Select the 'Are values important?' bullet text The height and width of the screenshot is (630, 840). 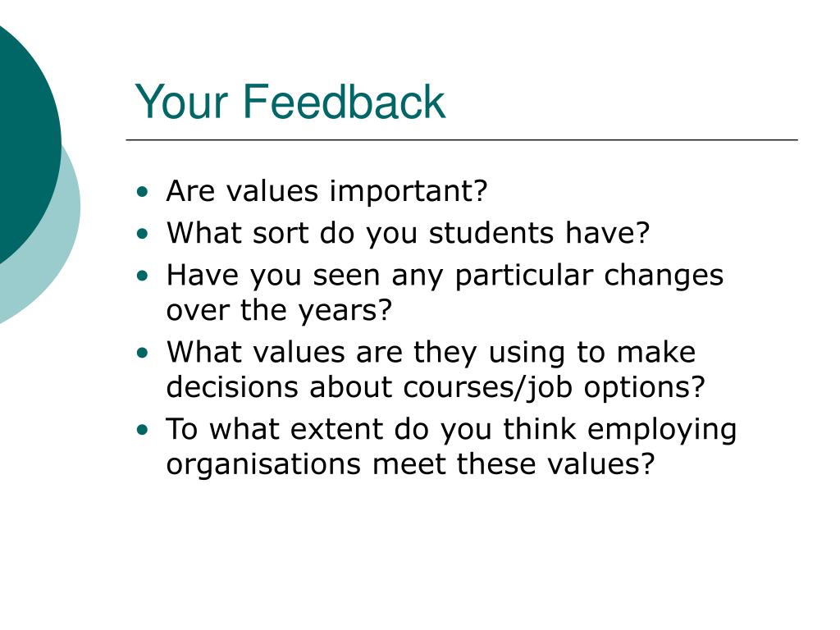pyautogui.click(x=326, y=190)
